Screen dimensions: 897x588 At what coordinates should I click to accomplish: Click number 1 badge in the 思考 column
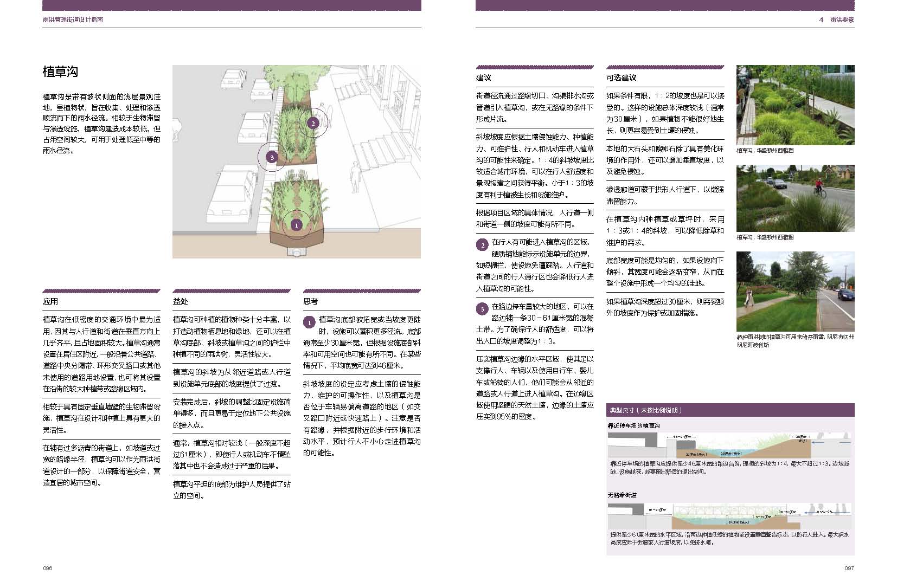(x=309, y=323)
